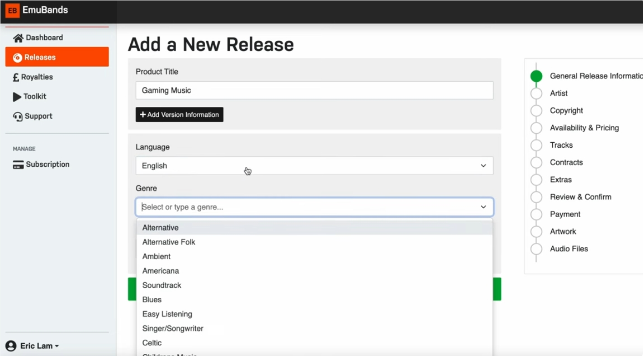Select the Copyright step circle
Image resolution: width=644 pixels, height=356 pixels.
click(536, 111)
